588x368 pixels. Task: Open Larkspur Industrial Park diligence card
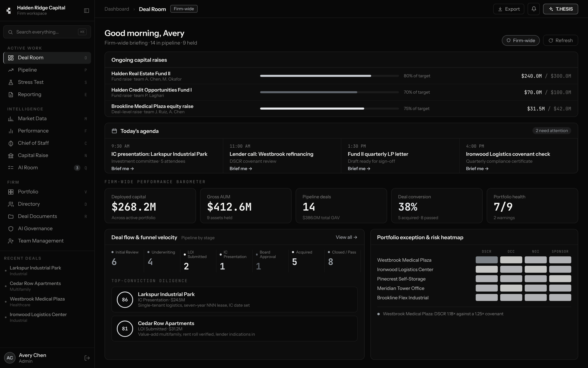pyautogui.click(x=234, y=300)
